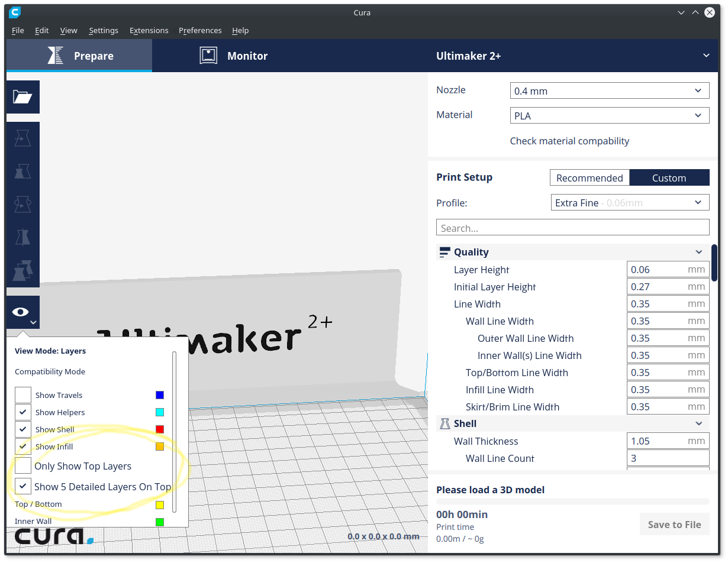The height and width of the screenshot is (563, 728).
Task: Select the Move tool icon
Action: coord(23,138)
